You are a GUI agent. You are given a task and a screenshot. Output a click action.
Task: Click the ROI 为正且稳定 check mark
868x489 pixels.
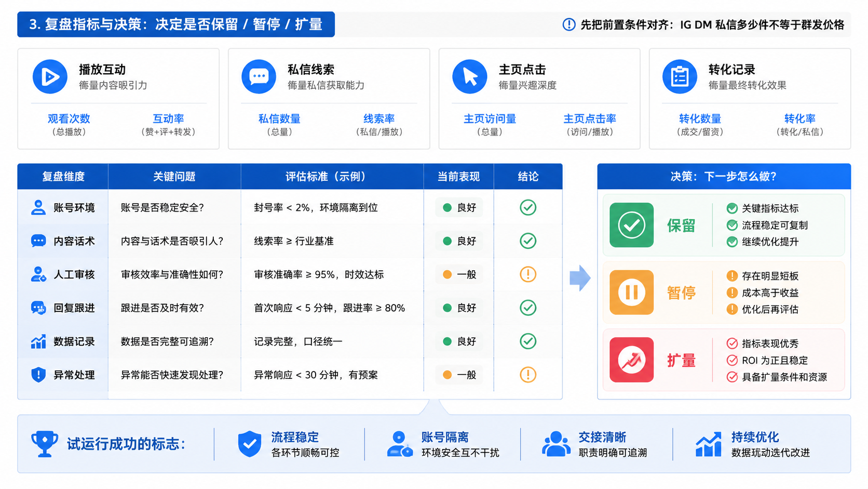coord(732,360)
